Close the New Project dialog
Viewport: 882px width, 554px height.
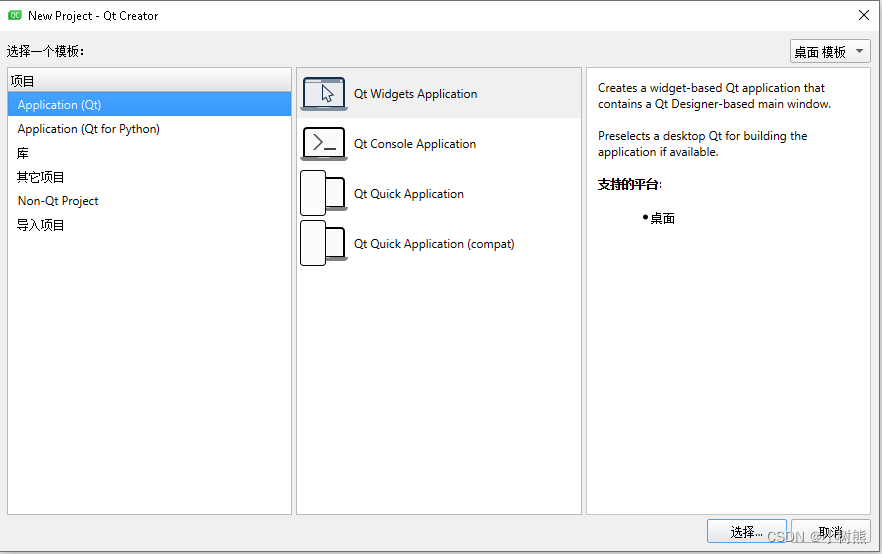(864, 15)
